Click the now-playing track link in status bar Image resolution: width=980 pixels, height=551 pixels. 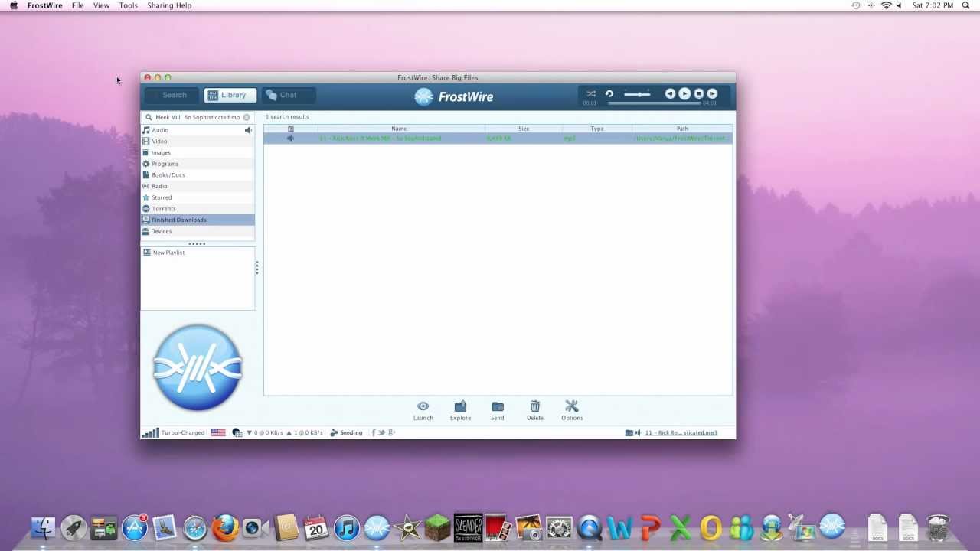(681, 433)
